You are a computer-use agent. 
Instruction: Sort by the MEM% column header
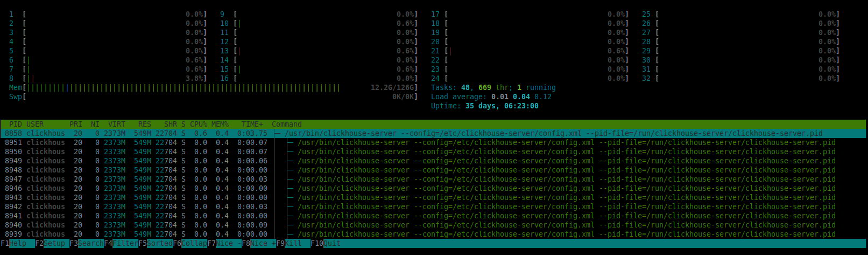220,124
